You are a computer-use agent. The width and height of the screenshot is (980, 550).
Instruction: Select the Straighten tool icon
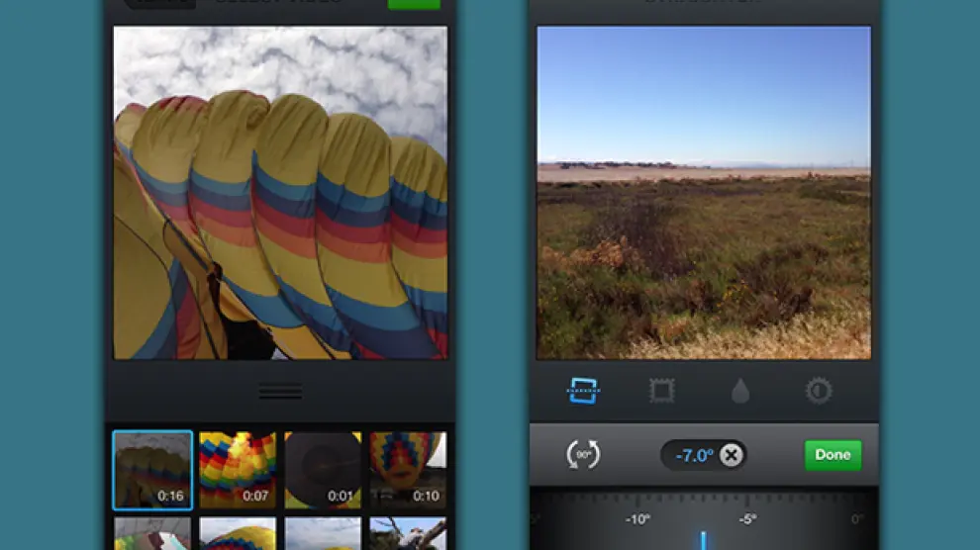point(583,391)
